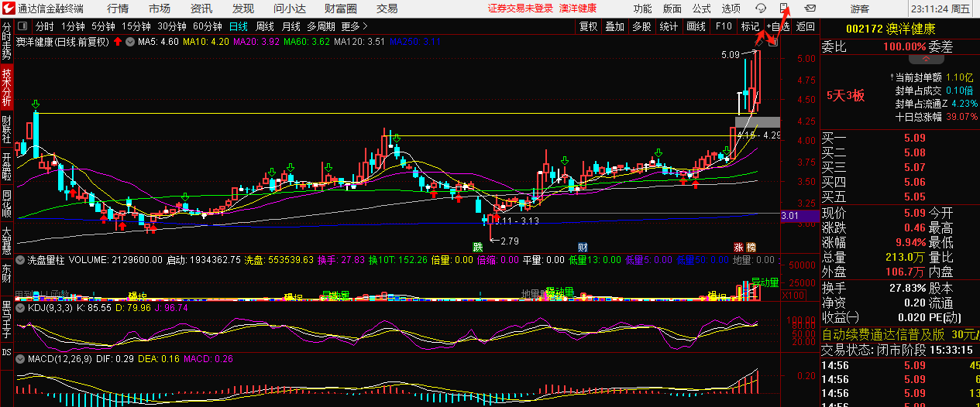Open the 交易 menu
980x407 pixels.
pyautogui.click(x=387, y=9)
